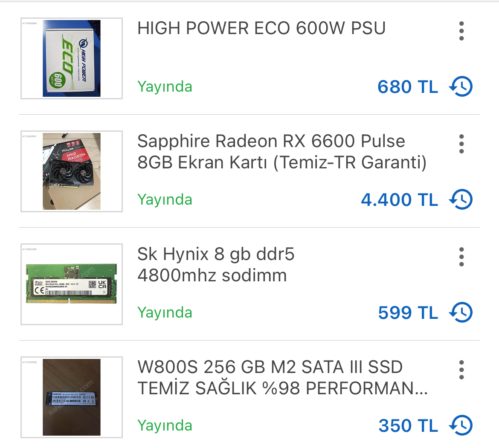View price history of 680 TL listing
This screenshot has width=499, height=448.
tap(461, 87)
